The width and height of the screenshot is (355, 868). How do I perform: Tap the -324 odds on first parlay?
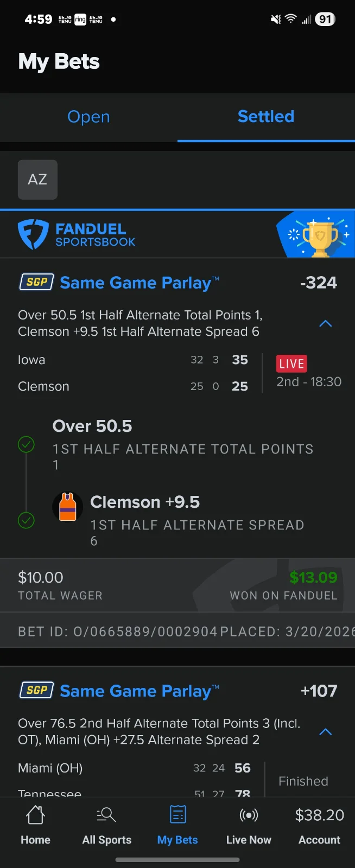(319, 282)
